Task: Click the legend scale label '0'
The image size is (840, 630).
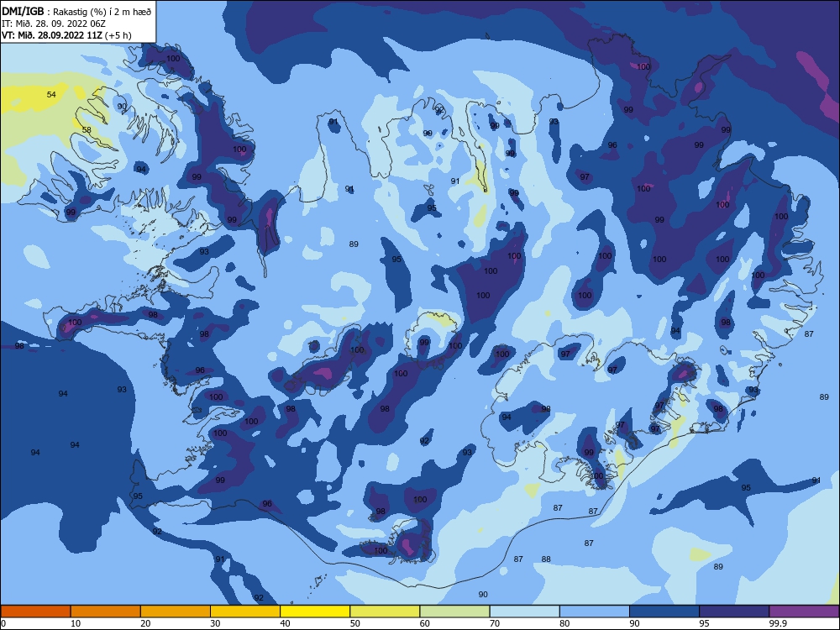Action: tap(3, 623)
